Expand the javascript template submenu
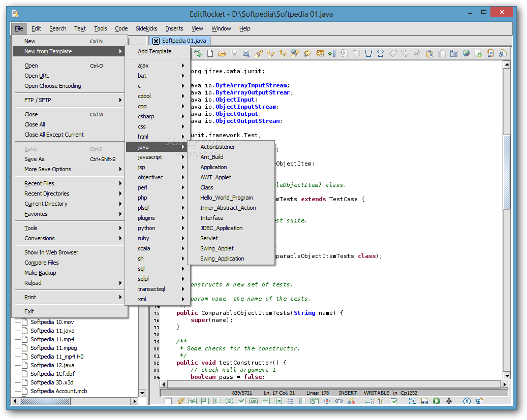 [x=158, y=157]
